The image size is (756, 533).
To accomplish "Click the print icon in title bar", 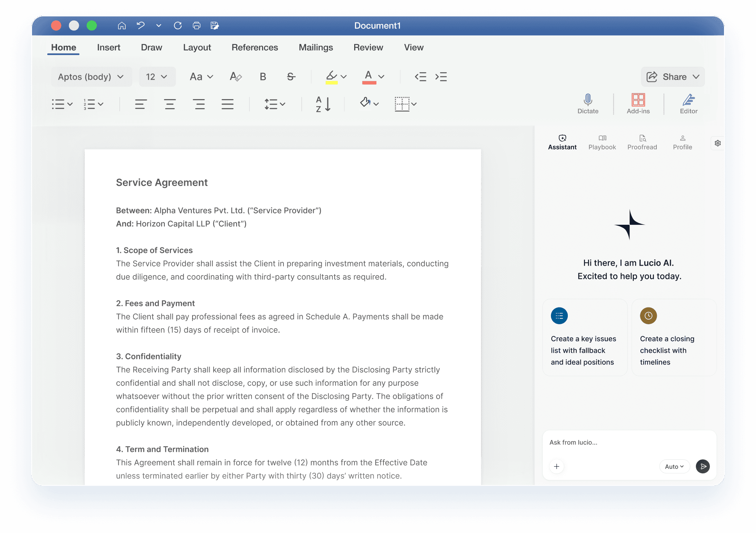I will [x=196, y=26].
